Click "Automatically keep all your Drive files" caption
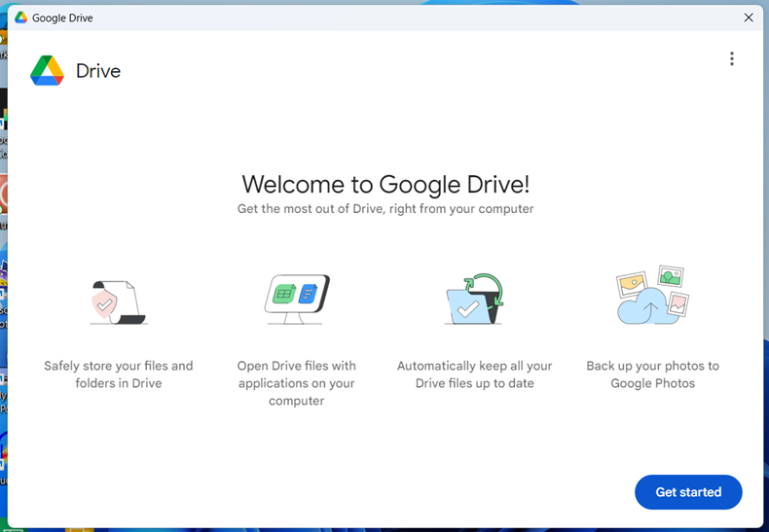Image resolution: width=769 pixels, height=532 pixels. click(x=474, y=374)
